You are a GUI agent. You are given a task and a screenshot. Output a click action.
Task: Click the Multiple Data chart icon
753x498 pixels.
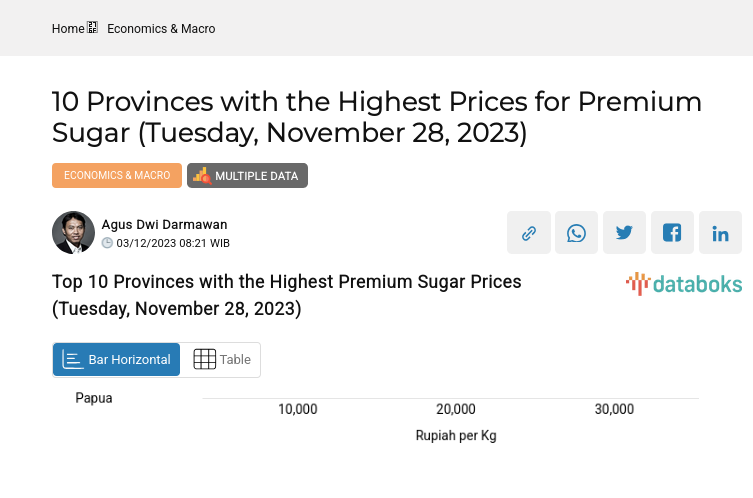(202, 176)
